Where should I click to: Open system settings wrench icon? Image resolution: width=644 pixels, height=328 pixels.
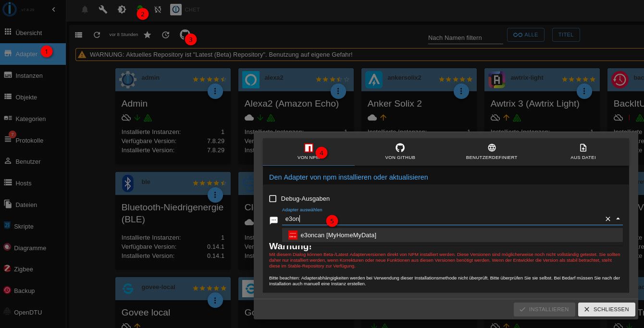click(x=103, y=10)
